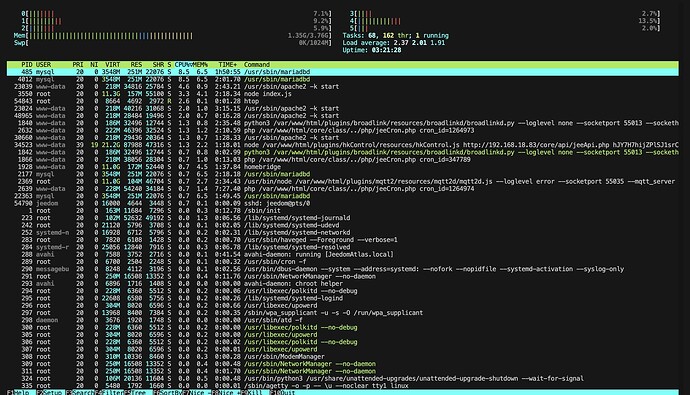The image size is (690, 395).
Task: Toggle F5 Tree view
Action: coord(138,392)
